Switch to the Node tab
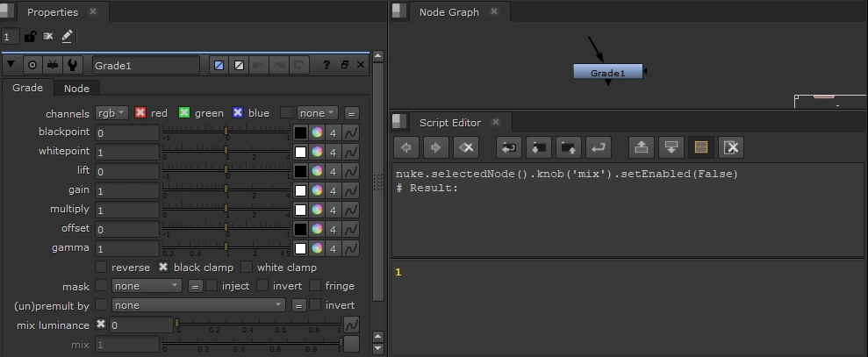The width and height of the screenshot is (868, 357). [76, 88]
